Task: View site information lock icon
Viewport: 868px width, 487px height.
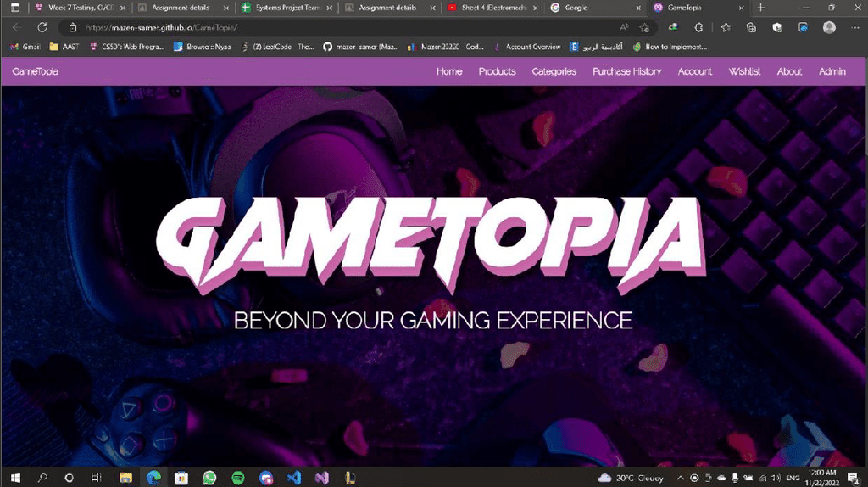Action: pyautogui.click(x=73, y=27)
